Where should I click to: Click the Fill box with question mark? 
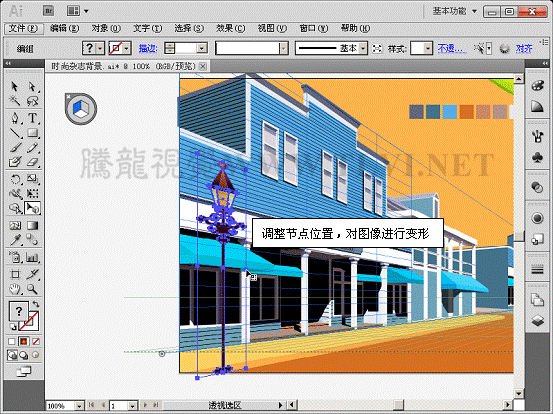(x=18, y=311)
